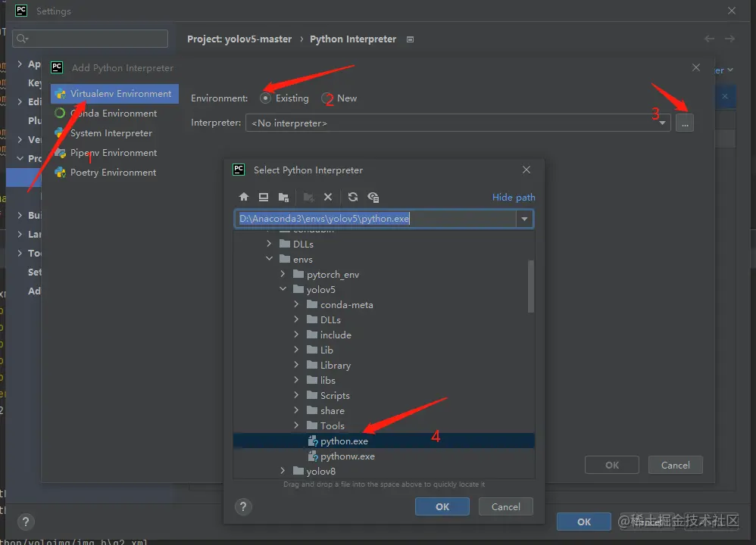Click the icon beside Python Interpreter breadcrumb
This screenshot has width=756, height=545.
pyautogui.click(x=411, y=39)
